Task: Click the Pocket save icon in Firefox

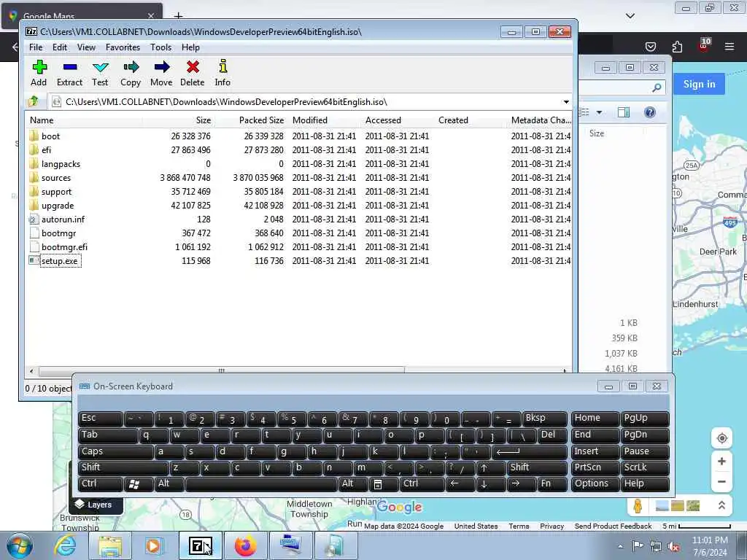Action: point(650,47)
